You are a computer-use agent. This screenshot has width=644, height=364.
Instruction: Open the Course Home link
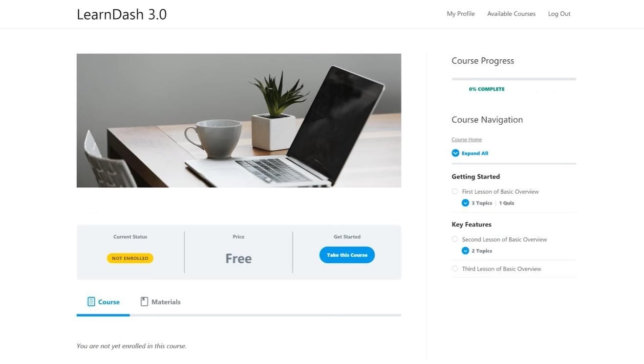coord(467,139)
